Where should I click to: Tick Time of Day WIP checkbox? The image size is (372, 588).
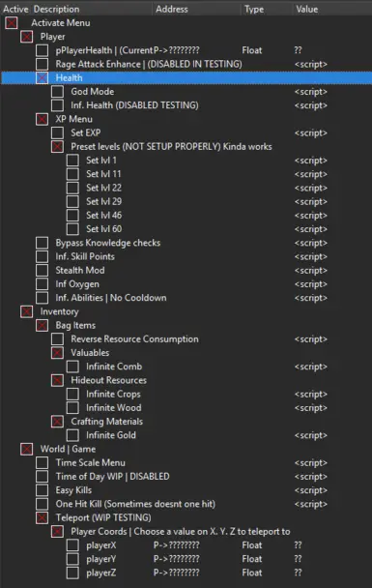(x=42, y=477)
